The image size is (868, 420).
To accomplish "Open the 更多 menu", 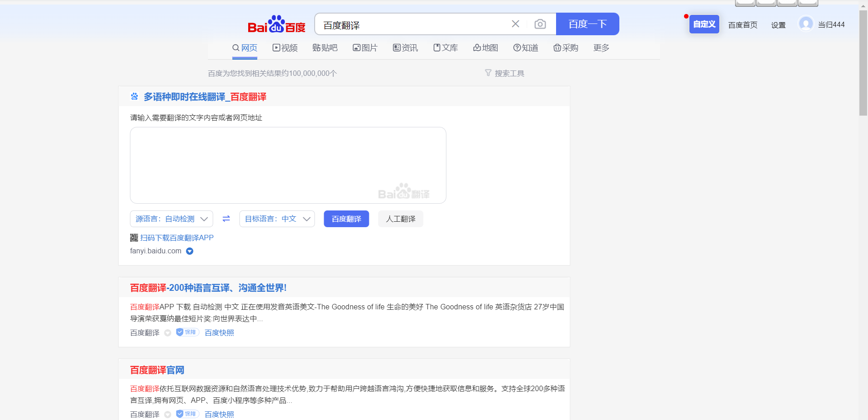I will [601, 48].
